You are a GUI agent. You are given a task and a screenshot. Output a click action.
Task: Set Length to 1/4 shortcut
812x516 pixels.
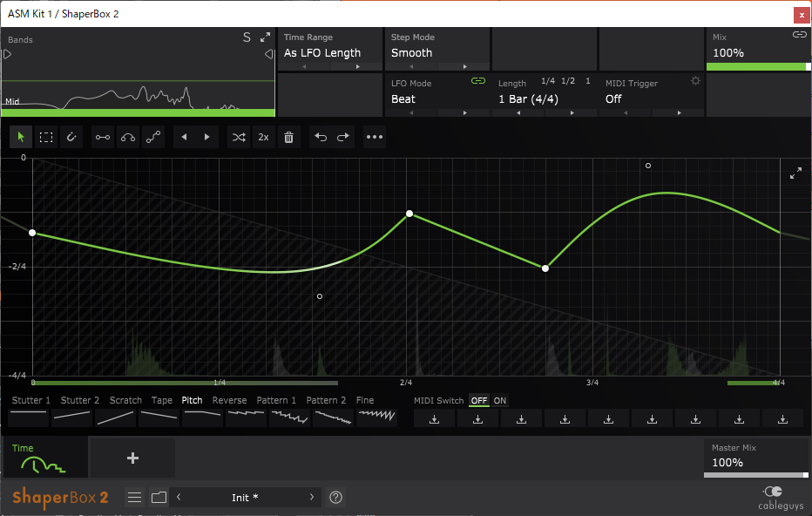(x=548, y=81)
